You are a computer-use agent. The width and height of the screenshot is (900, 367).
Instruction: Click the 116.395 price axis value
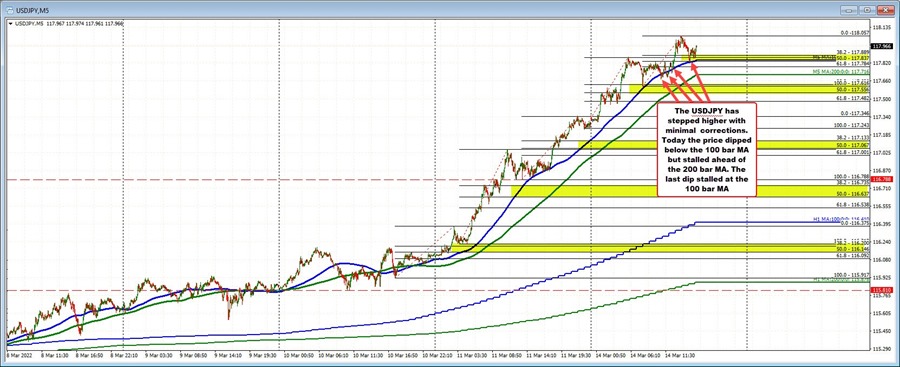pos(882,224)
